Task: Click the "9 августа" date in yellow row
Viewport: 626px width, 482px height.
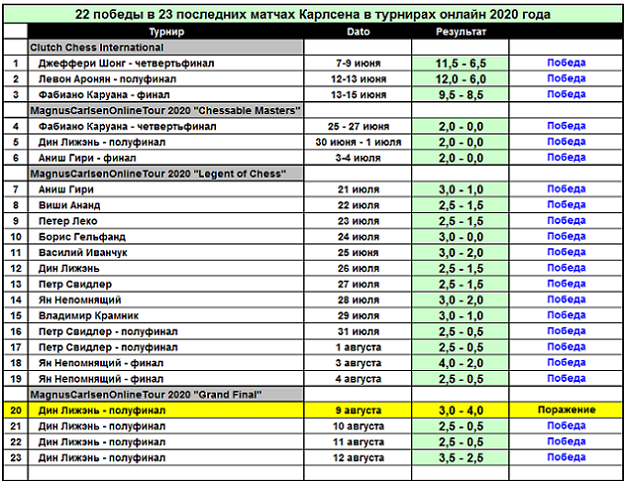Action: 357,410
